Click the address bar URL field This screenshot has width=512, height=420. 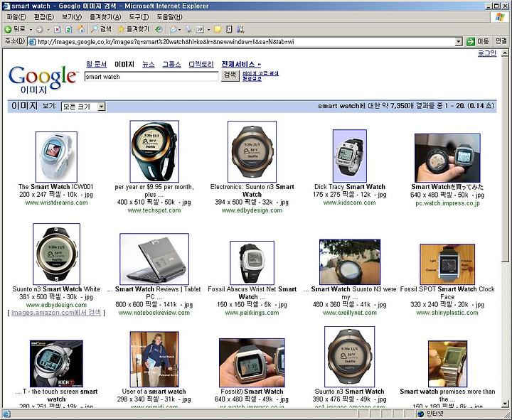(x=245, y=41)
